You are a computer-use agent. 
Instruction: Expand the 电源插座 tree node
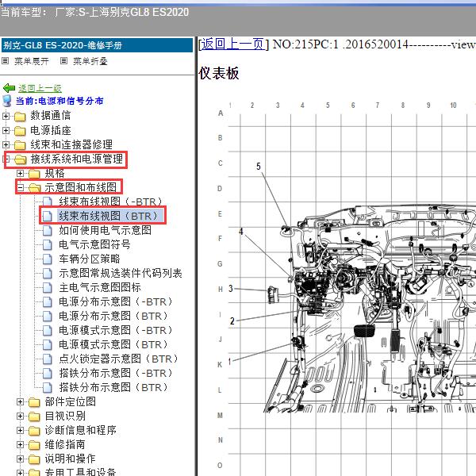6,131
